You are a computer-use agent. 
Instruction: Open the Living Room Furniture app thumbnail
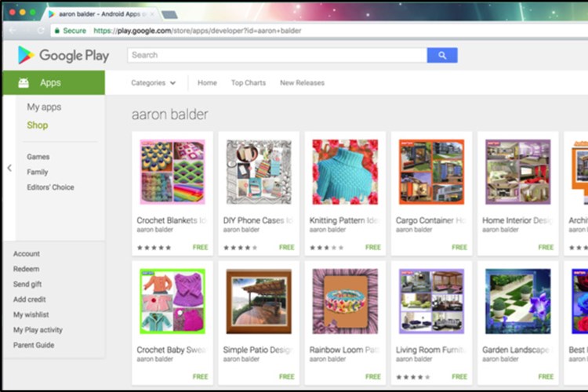(x=431, y=301)
